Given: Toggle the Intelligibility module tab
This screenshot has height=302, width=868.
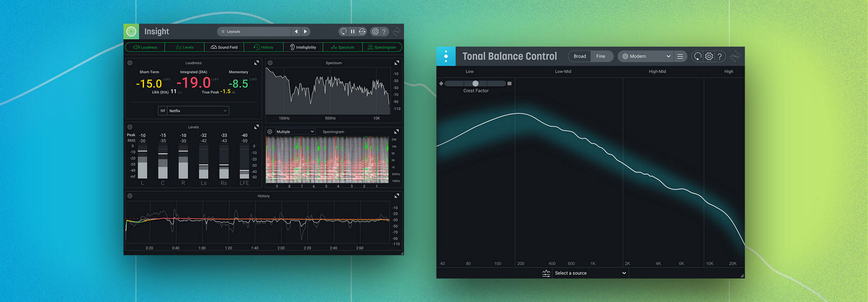Looking at the screenshot, I should (x=303, y=47).
